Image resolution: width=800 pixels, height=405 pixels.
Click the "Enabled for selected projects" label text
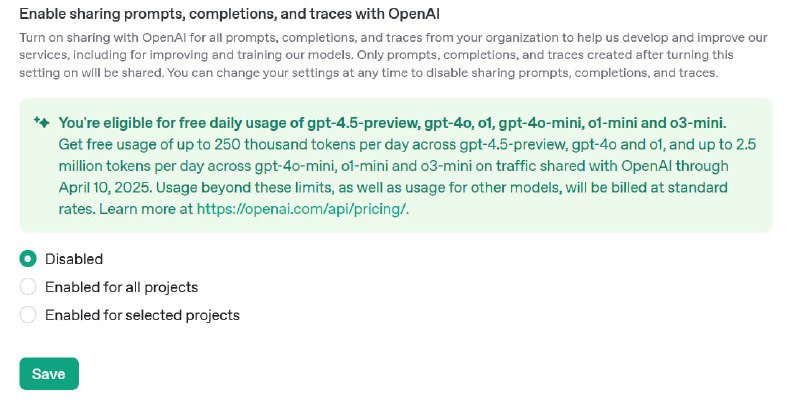point(142,315)
